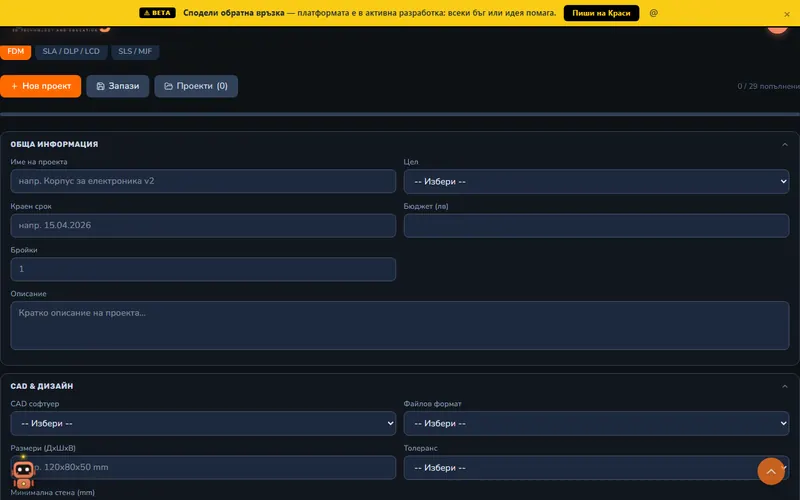Viewport: 800px width, 500px height.
Task: Open the Файлов формат dropdown
Action: click(x=596, y=423)
